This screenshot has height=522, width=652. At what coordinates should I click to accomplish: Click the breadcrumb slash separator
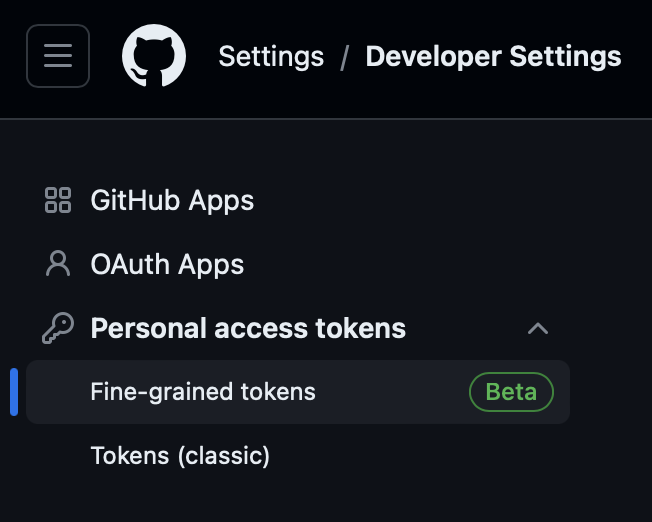[x=345, y=57]
